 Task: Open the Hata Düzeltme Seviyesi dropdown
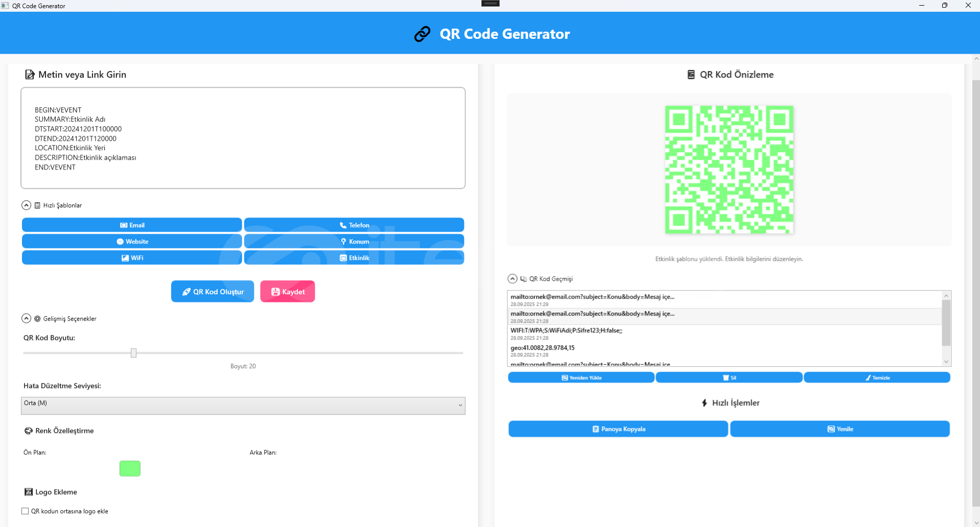pyautogui.click(x=243, y=405)
